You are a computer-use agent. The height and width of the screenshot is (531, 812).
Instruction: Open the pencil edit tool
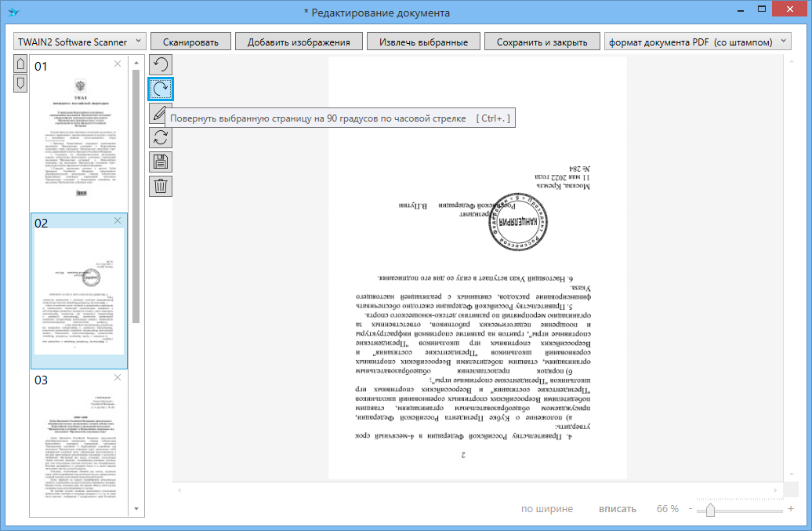pyautogui.click(x=159, y=114)
